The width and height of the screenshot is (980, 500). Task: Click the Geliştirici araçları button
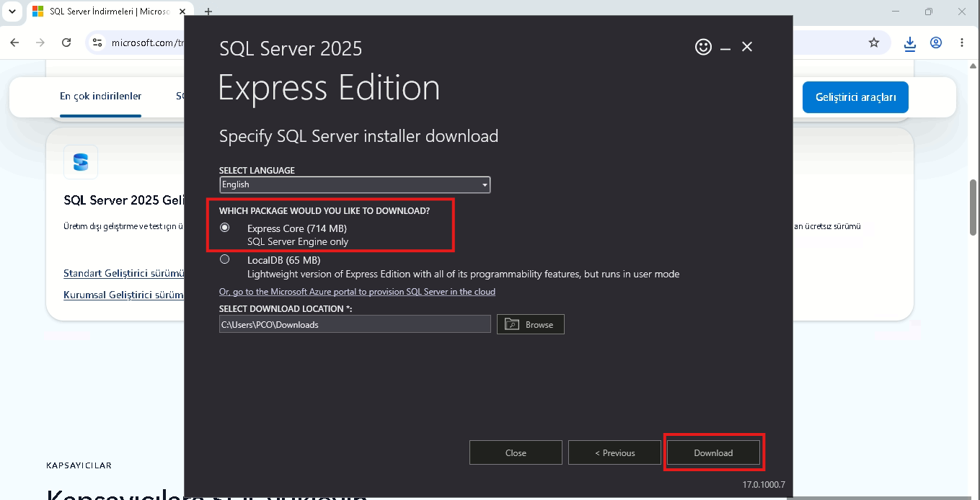pos(855,97)
